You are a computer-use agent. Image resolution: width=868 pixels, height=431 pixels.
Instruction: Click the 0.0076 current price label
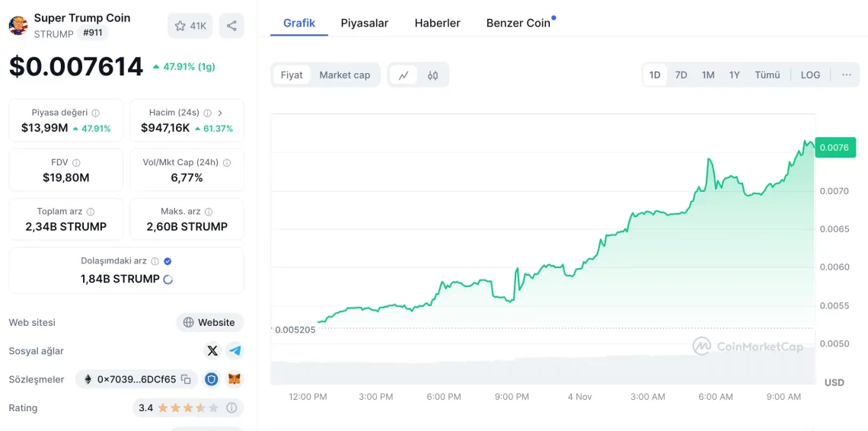[834, 148]
